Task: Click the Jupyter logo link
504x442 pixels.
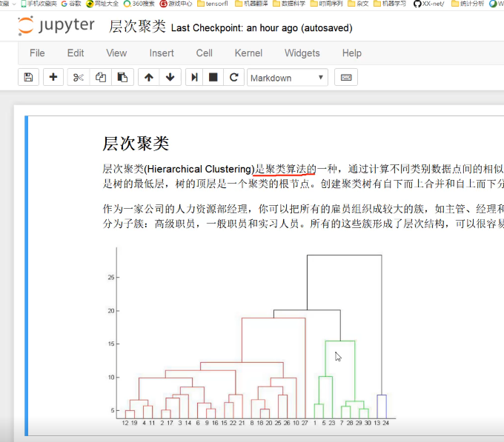Action: tap(56, 27)
